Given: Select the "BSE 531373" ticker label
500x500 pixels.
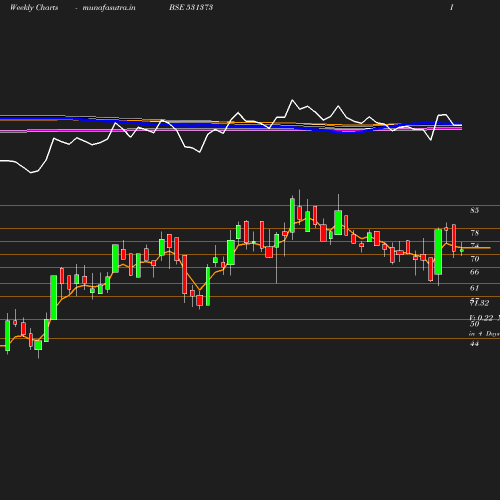Looking at the screenshot, I should pyautogui.click(x=191, y=7).
